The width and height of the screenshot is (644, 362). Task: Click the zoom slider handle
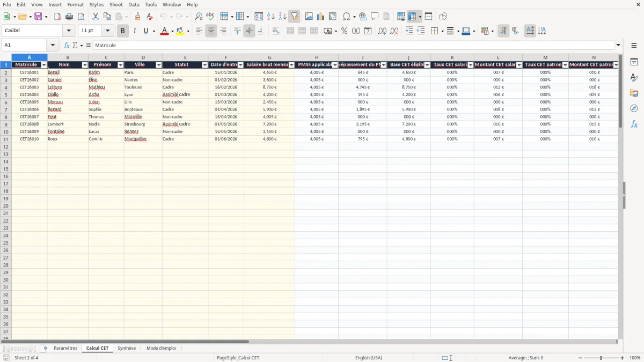pyautogui.click(x=601, y=358)
